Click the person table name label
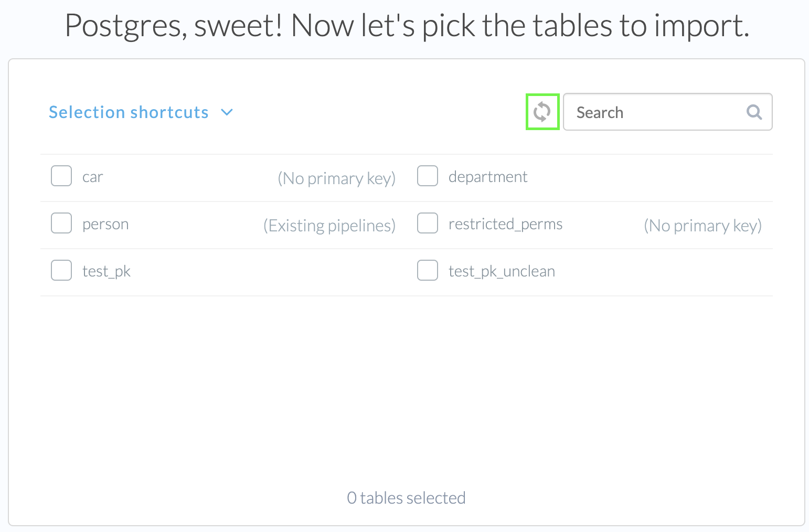This screenshot has width=809, height=532. pos(105,224)
